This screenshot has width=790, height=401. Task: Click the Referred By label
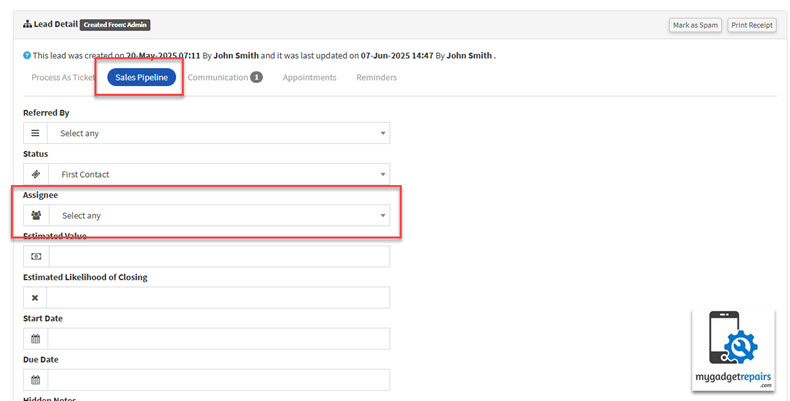click(x=46, y=113)
